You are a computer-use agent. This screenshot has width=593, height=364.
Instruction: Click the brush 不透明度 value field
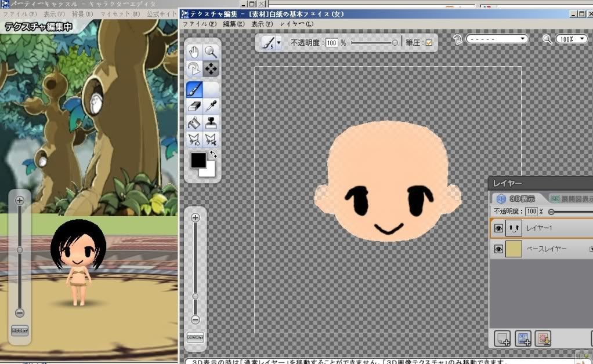tap(331, 43)
